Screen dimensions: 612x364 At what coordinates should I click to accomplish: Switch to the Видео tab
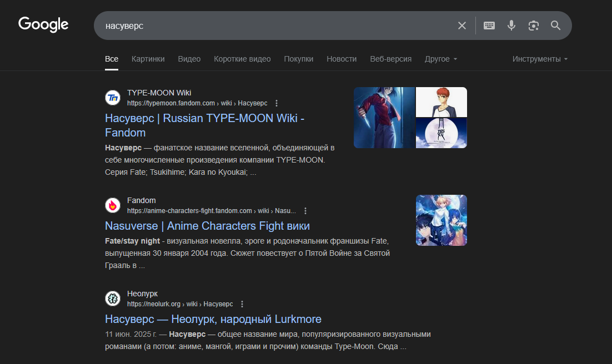[189, 59]
